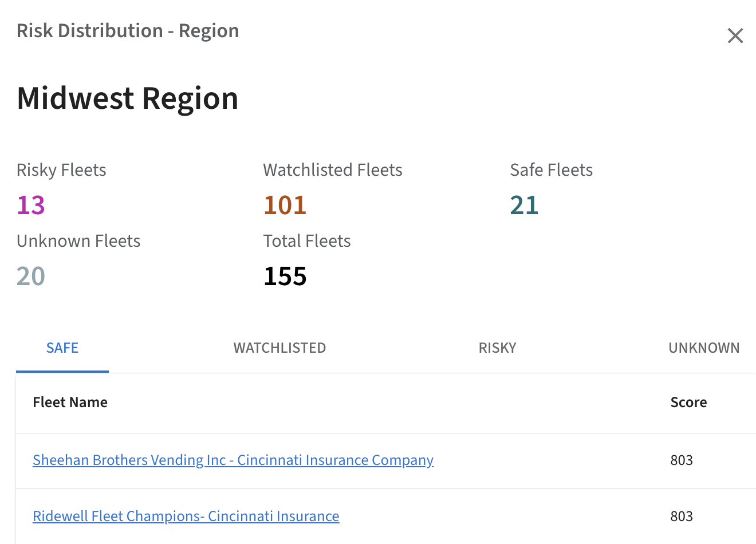Click the score 803 for Ridewell Fleet
This screenshot has width=756, height=544.
(682, 516)
